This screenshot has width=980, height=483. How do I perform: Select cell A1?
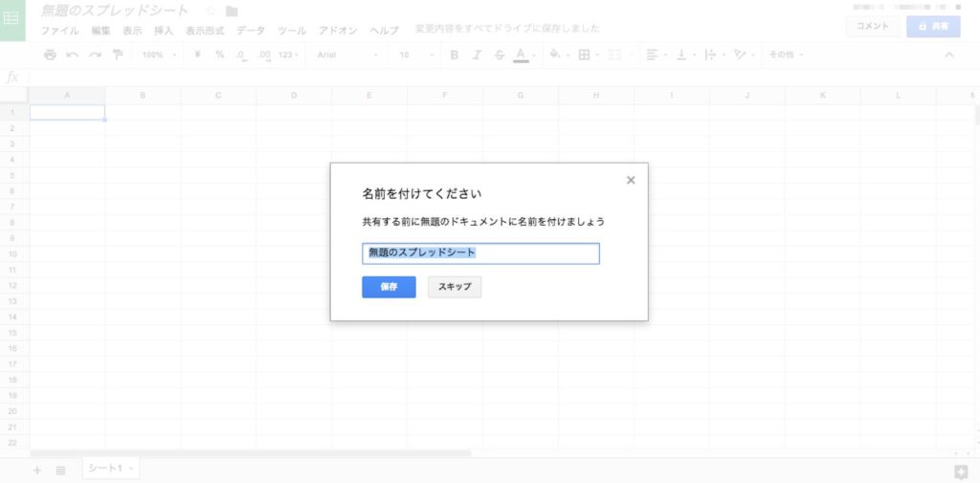point(67,113)
